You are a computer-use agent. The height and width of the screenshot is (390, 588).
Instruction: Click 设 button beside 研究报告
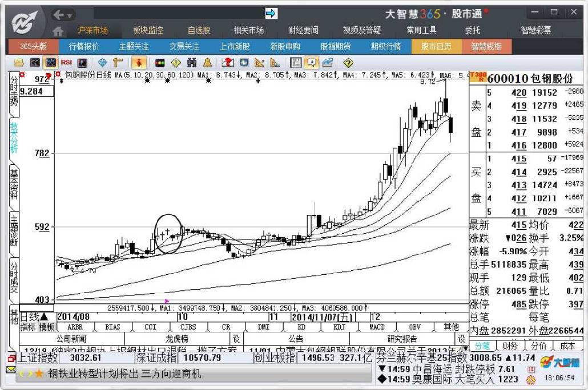pos(461,339)
